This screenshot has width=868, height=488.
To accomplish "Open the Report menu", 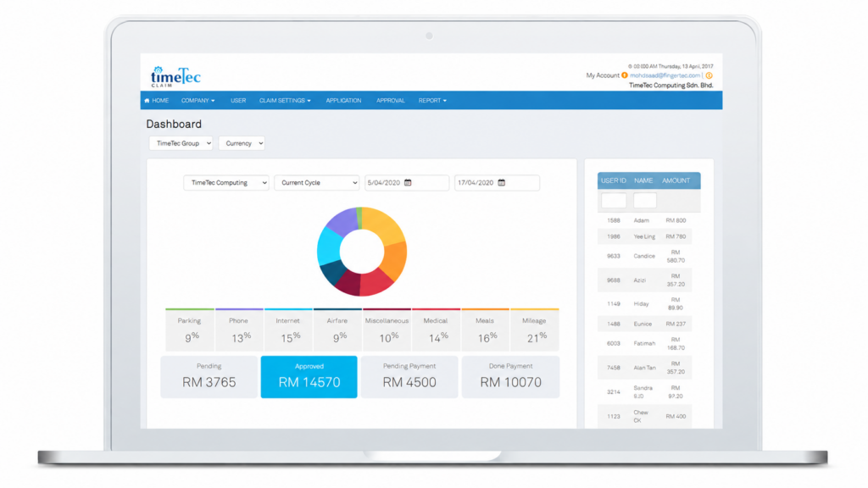I will click(432, 101).
